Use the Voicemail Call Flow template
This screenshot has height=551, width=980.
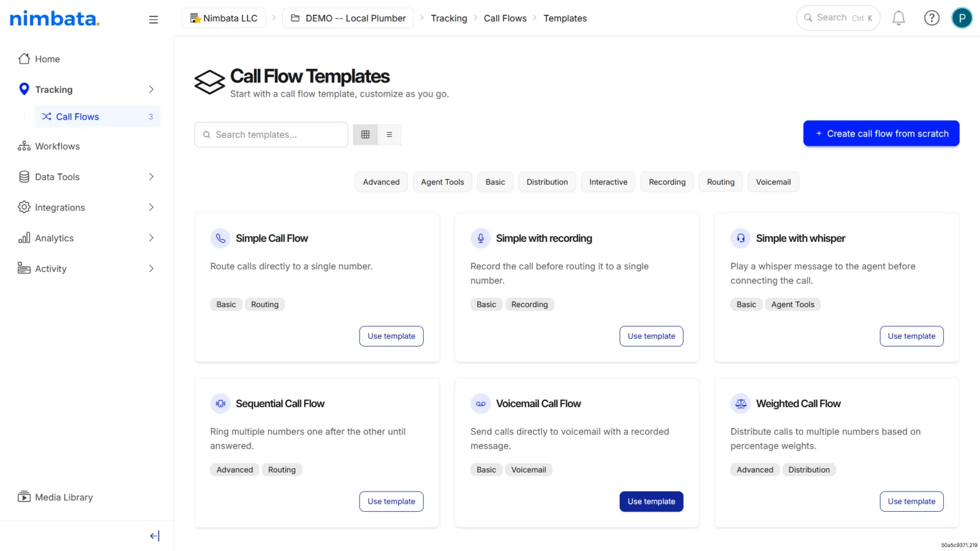coord(651,501)
